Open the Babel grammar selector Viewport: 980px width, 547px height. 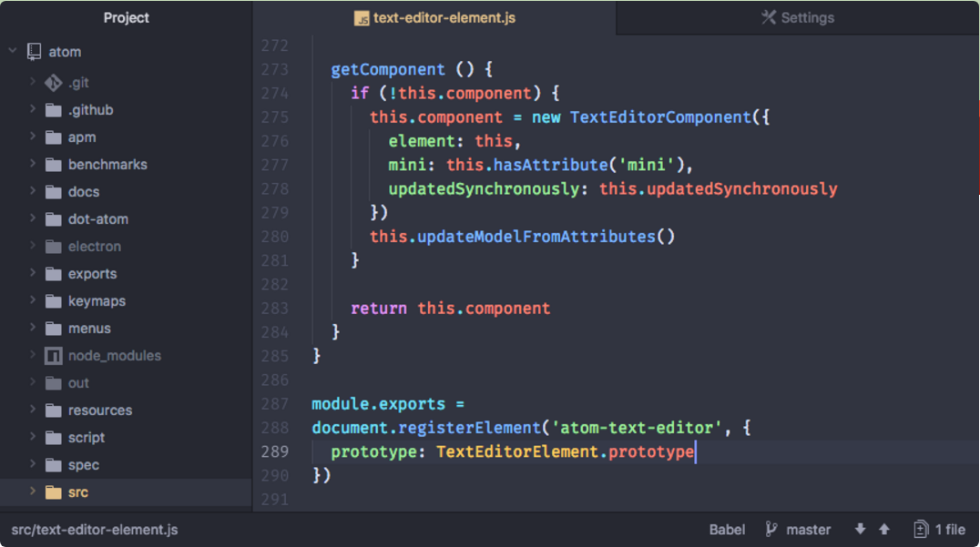tap(728, 529)
